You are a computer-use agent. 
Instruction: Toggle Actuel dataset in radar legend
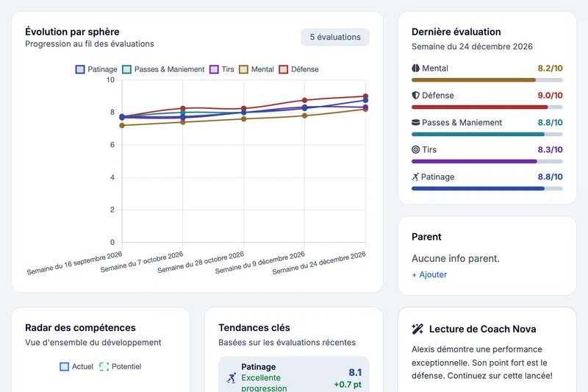76,366
